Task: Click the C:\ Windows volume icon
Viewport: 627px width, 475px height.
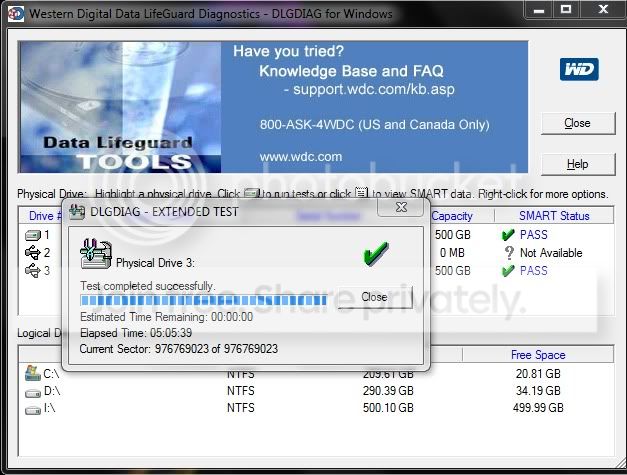Action: point(32,373)
